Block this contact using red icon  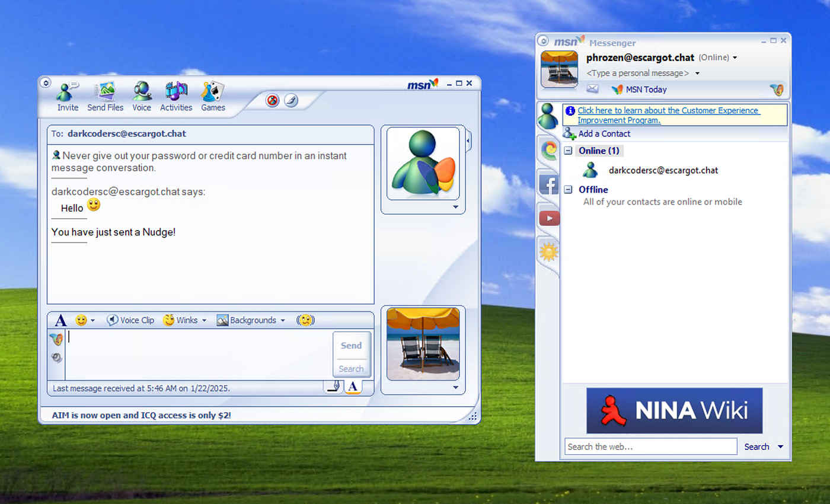coord(273,100)
